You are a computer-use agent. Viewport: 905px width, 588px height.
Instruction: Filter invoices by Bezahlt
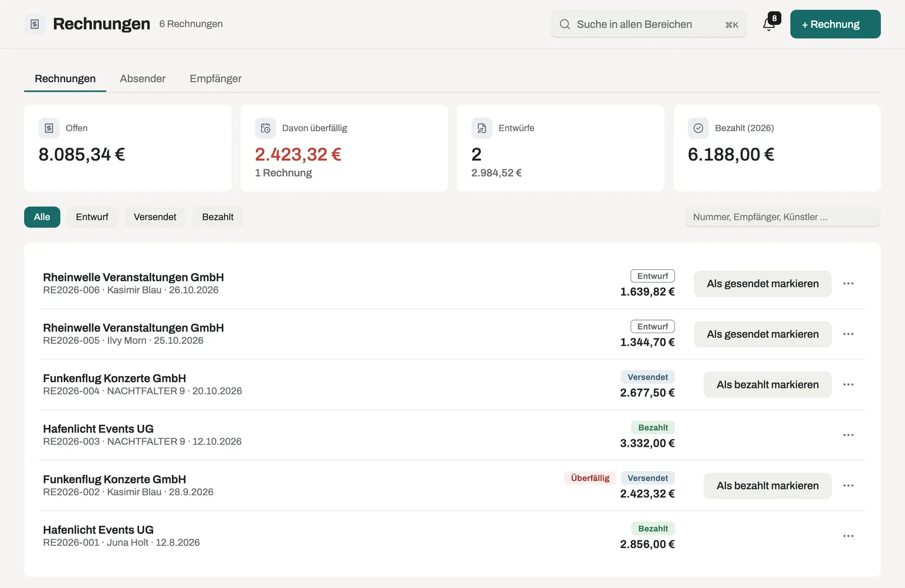218,217
